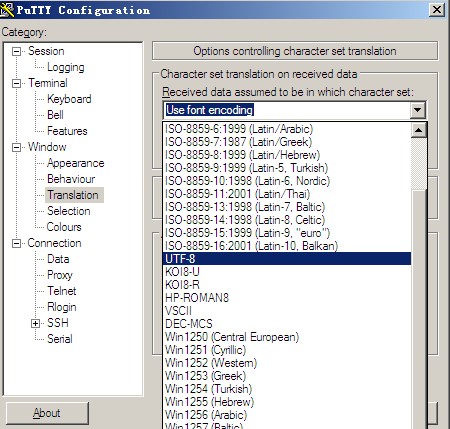The height and width of the screenshot is (429, 450).
Task: Click the PuTTY icon in title bar
Action: point(7,10)
